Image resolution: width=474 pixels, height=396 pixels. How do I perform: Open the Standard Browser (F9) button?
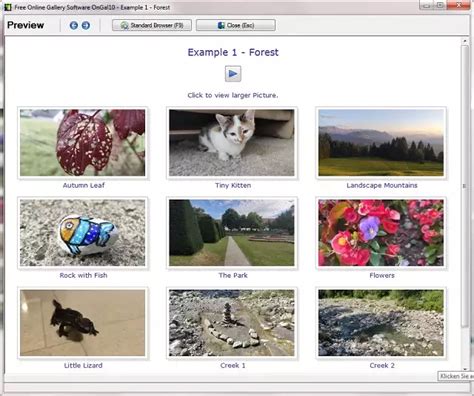point(152,25)
